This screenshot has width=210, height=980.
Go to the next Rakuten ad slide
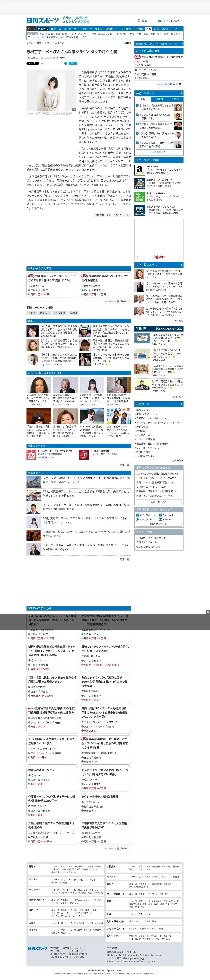pyautogui.click(x=180, y=257)
